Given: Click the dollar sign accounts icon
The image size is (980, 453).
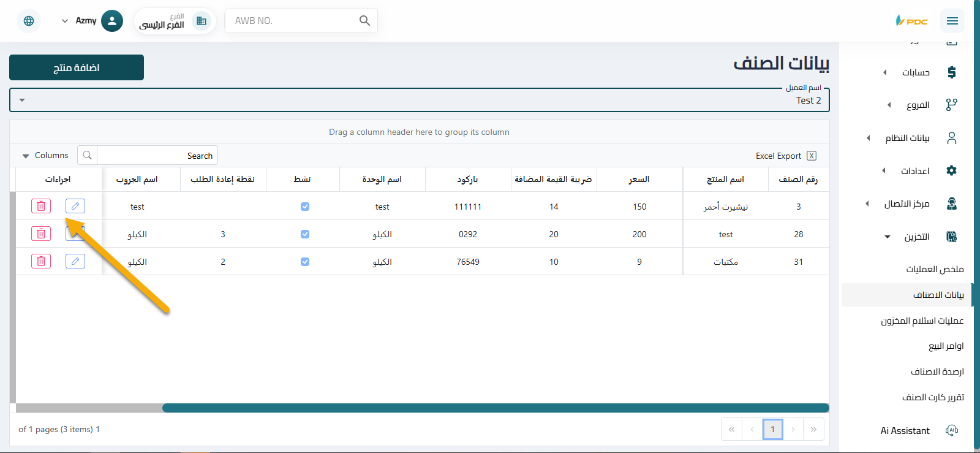Looking at the screenshot, I should click(951, 72).
